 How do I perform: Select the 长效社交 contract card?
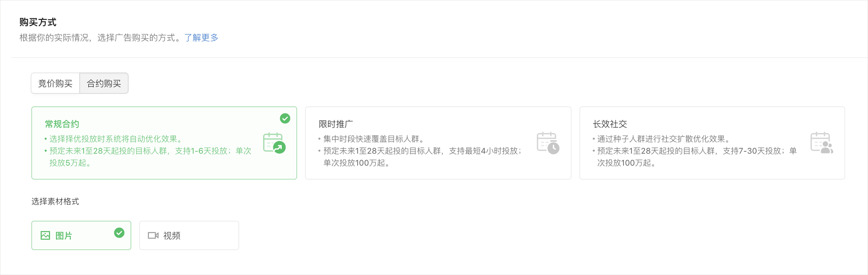[712, 143]
